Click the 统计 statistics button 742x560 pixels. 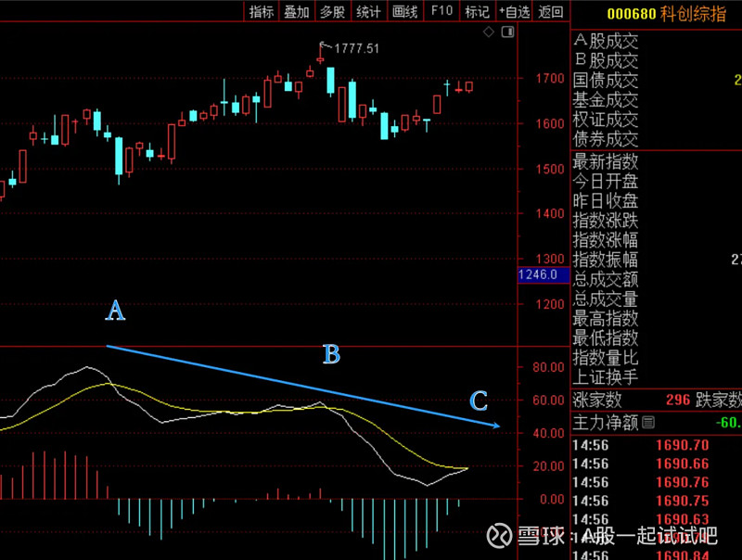368,11
